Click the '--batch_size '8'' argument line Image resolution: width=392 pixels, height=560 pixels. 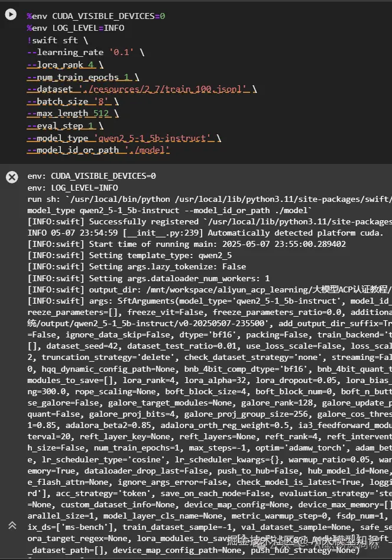click(x=73, y=101)
